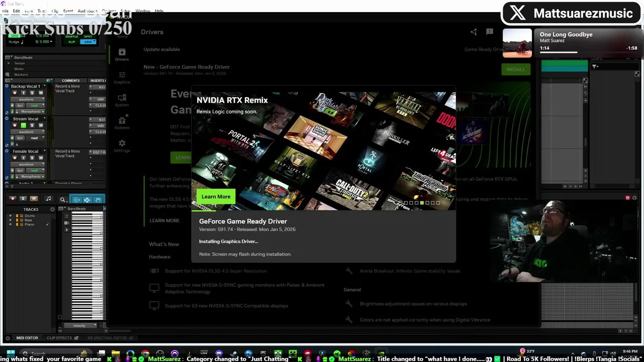Open the File menu in Pro Tools
This screenshot has width=644, height=362.
[5, 11]
